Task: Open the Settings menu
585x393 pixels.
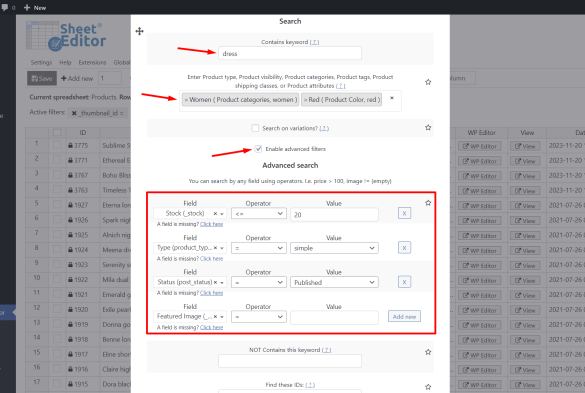Action: 41,62
